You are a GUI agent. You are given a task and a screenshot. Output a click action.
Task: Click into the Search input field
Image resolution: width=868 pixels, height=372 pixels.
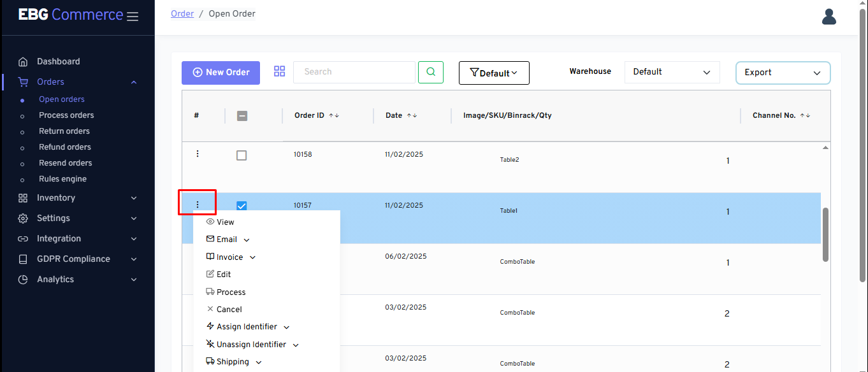point(354,72)
